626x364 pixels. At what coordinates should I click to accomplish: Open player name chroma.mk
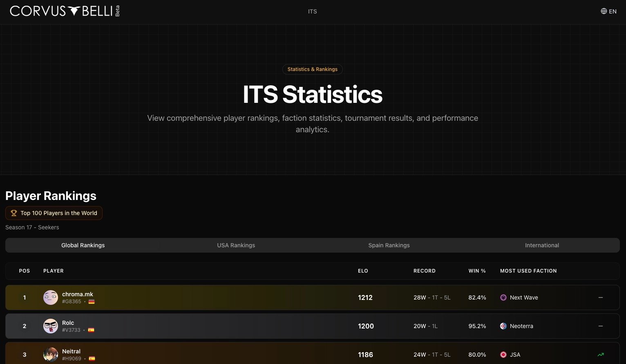pos(78,294)
